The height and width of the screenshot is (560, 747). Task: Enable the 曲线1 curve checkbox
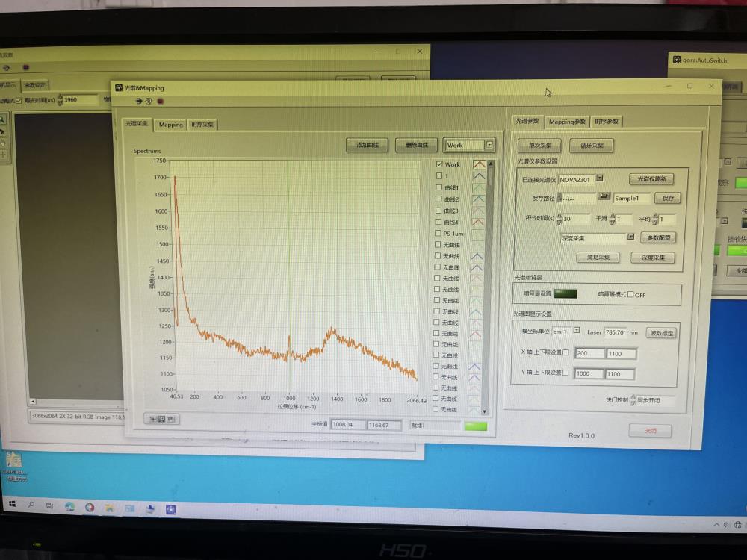tap(439, 187)
